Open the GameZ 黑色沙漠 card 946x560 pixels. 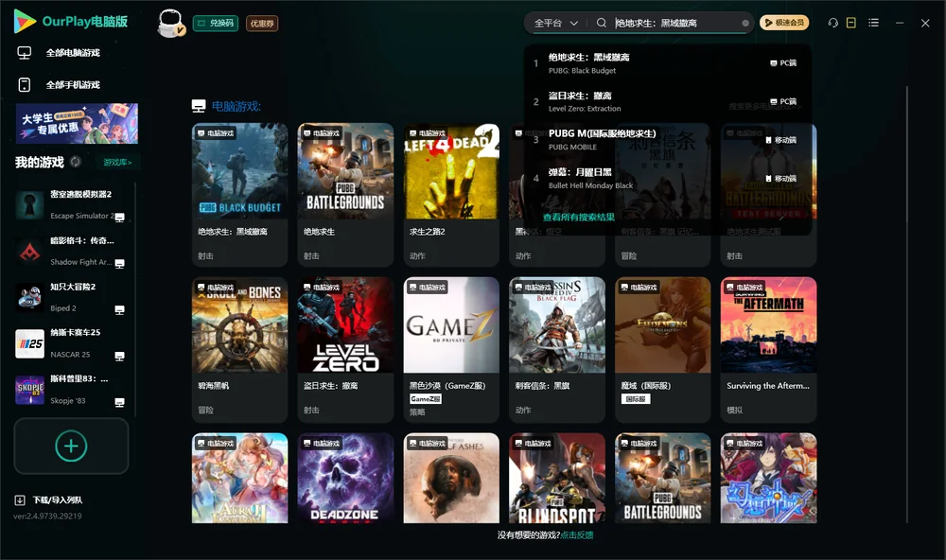(x=451, y=349)
